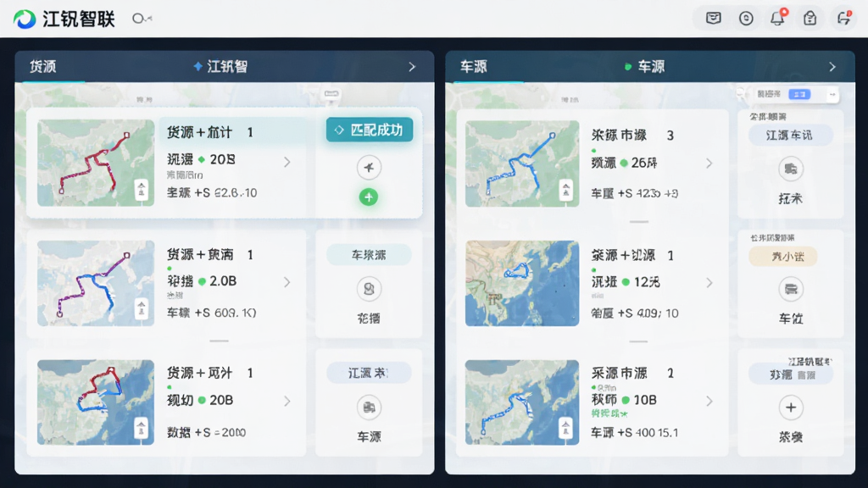Click the 江钒智联 swirl logo
Image resolution: width=868 pixels, height=488 pixels.
point(25,19)
